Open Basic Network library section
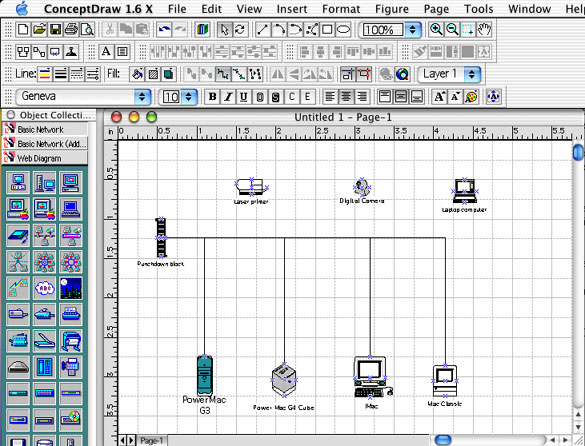Image resolution: width=585 pixels, height=446 pixels. (x=45, y=130)
